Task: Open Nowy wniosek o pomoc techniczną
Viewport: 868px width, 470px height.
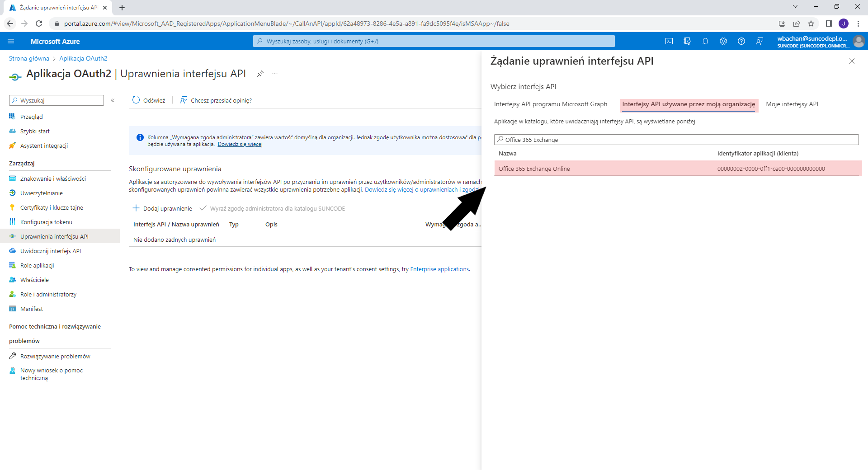Action: 51,374
